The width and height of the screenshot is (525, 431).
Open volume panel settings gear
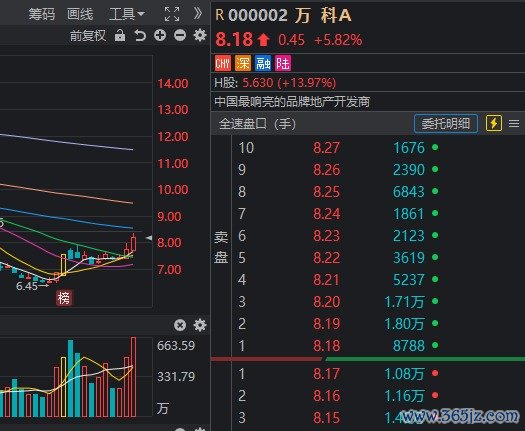[200, 325]
